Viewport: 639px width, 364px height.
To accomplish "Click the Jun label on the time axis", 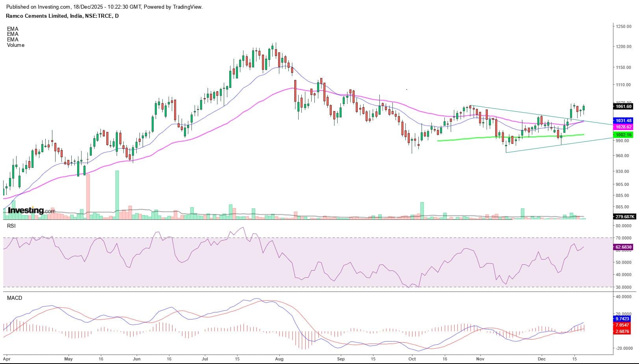I will click(137, 359).
